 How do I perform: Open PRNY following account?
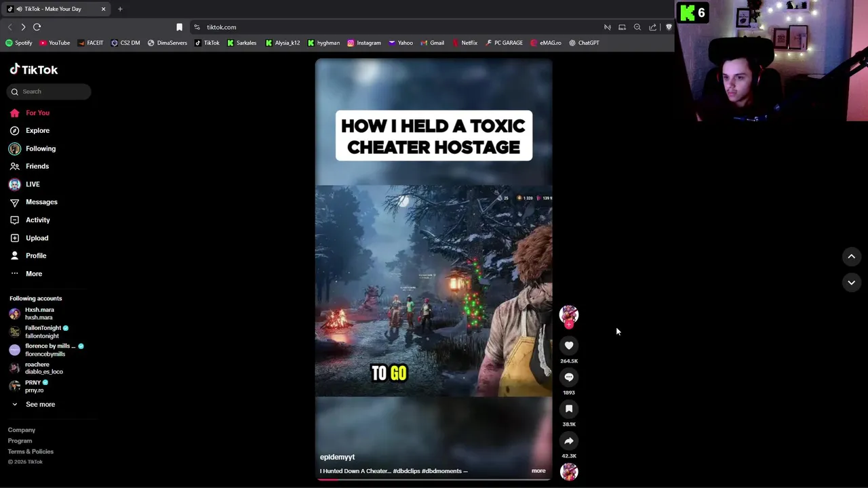(x=28, y=386)
